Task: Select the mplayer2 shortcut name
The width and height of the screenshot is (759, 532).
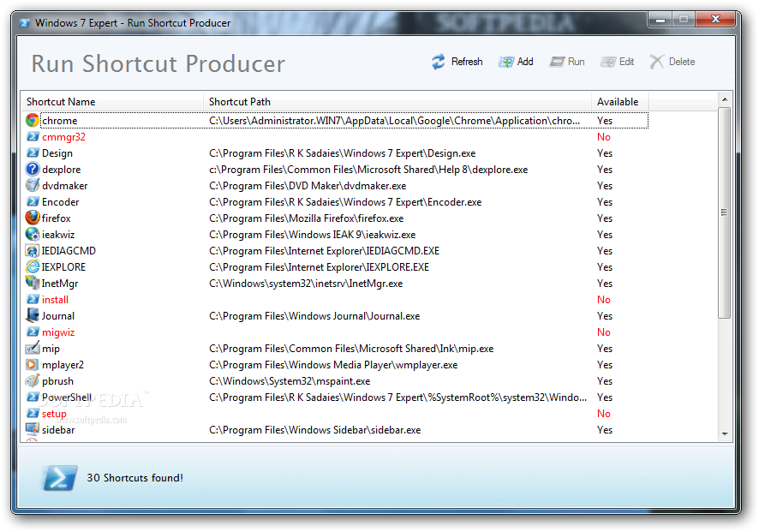Action: pyautogui.click(x=63, y=365)
